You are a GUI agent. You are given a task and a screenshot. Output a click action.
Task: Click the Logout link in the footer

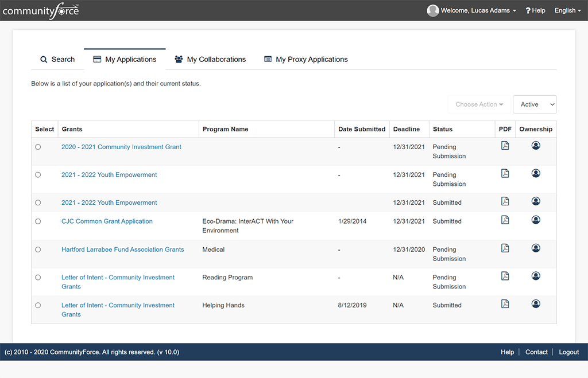[x=568, y=352]
